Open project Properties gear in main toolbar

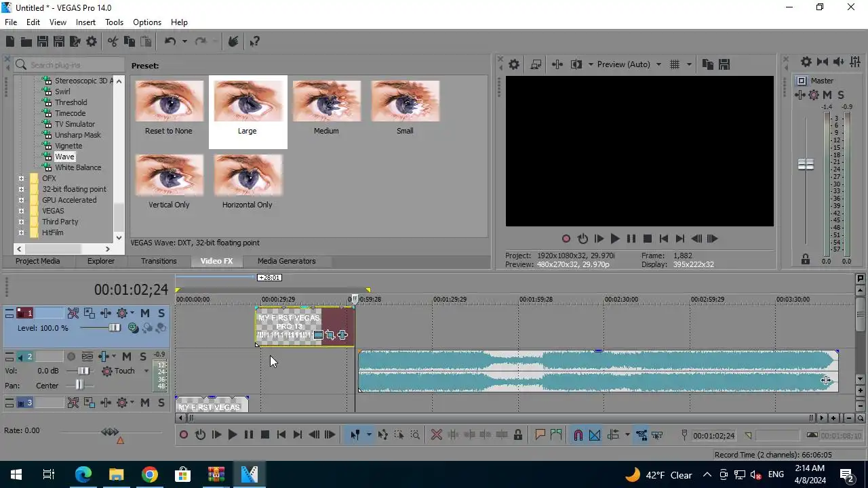(x=92, y=41)
